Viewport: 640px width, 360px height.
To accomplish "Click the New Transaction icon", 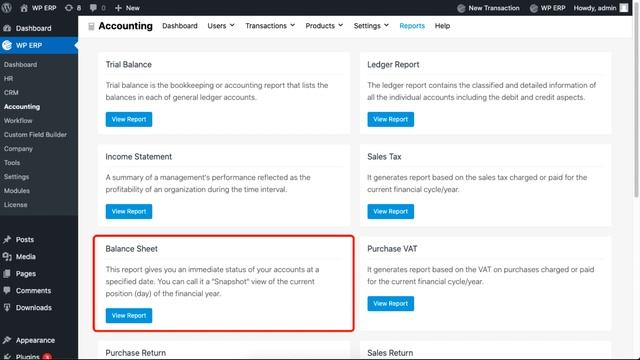I will tap(461, 8).
